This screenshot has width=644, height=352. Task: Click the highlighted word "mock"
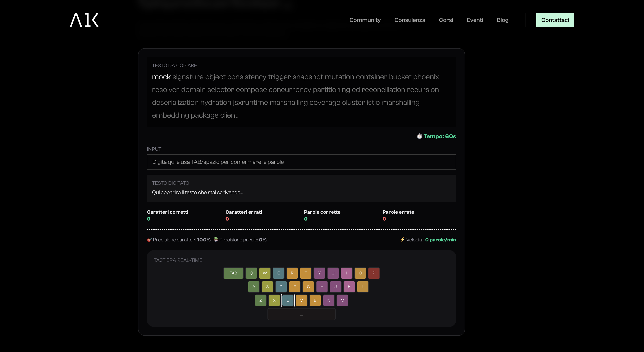pos(161,77)
